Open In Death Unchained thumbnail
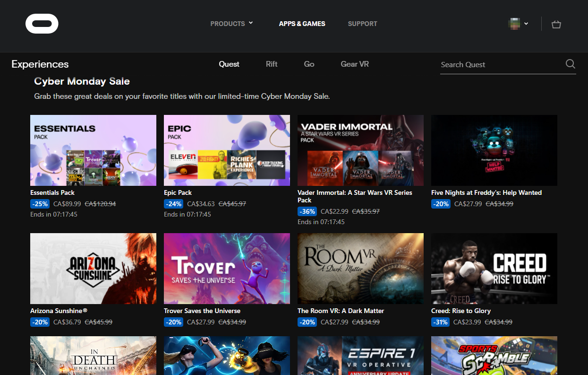Screen dimensions: 588x375 [93, 356]
